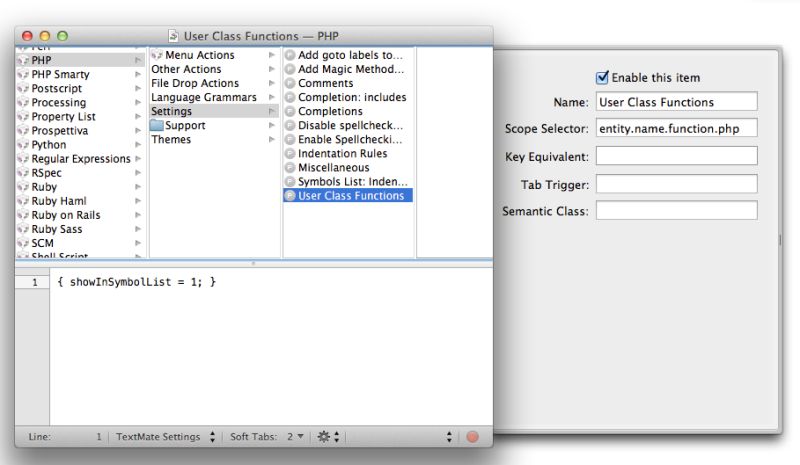Click the Python bundle icon
The height and width of the screenshot is (465, 800).
click(23, 145)
